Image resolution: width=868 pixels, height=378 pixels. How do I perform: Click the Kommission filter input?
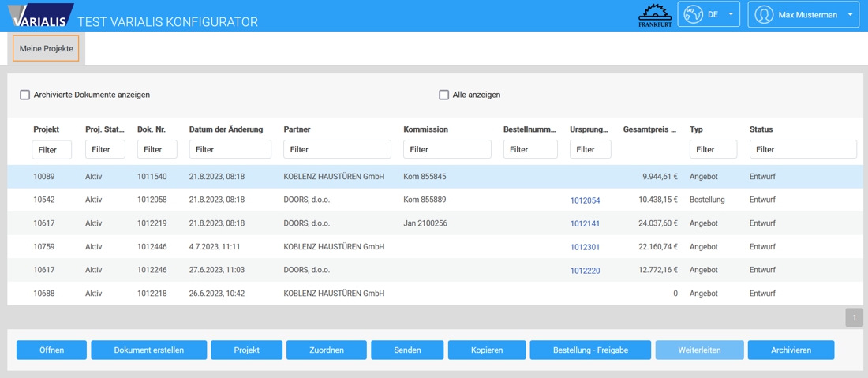tap(447, 149)
